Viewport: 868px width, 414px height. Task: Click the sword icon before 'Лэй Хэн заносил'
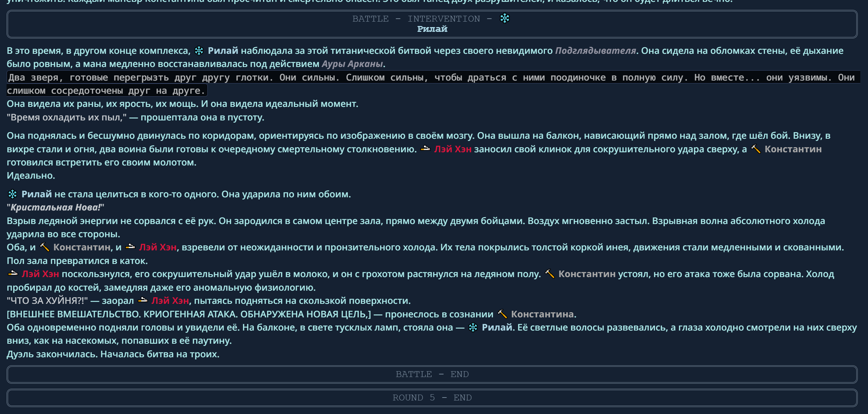pos(425,149)
